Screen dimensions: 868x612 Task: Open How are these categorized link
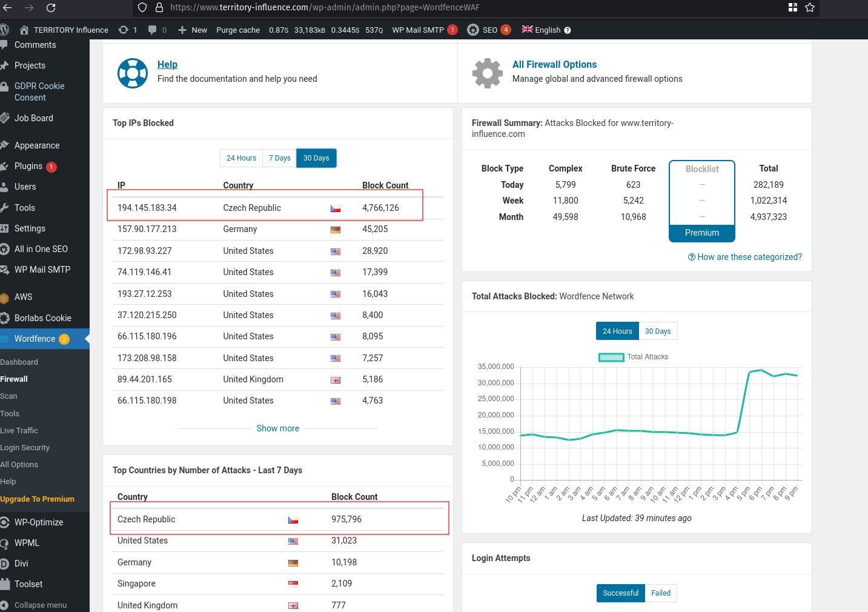pyautogui.click(x=745, y=257)
